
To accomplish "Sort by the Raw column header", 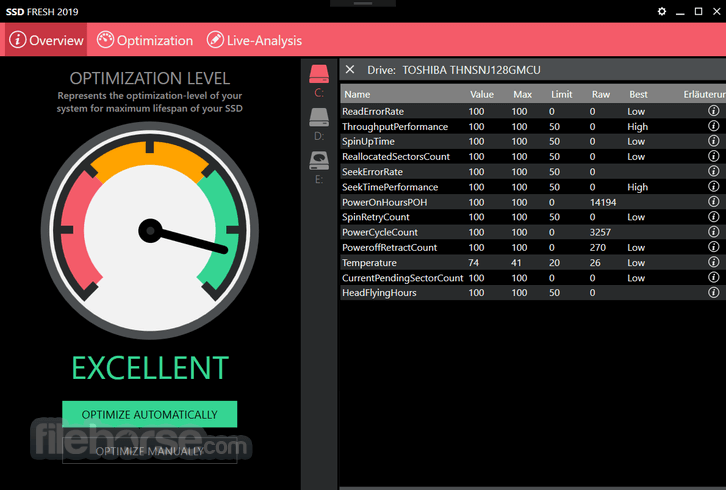I will pyautogui.click(x=601, y=94).
